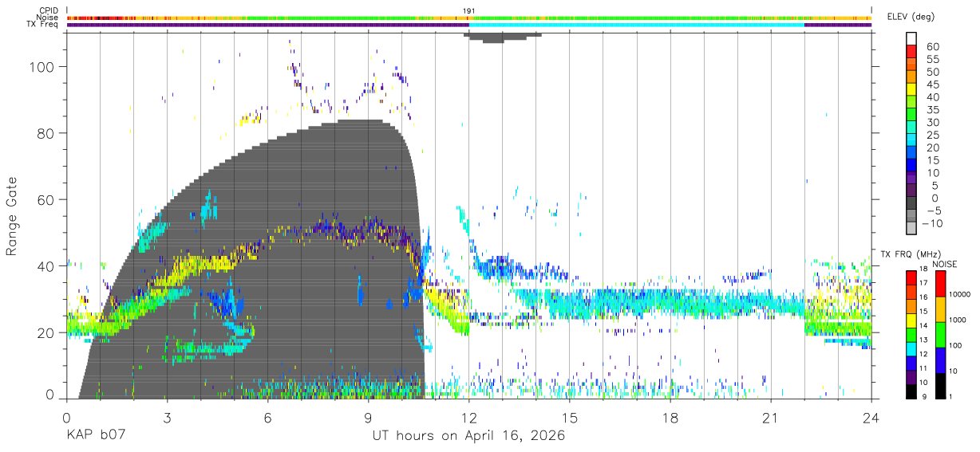Viewport: 980px width, 452px height.
Task: Click the noise legend value 10000
Action: coord(962,296)
